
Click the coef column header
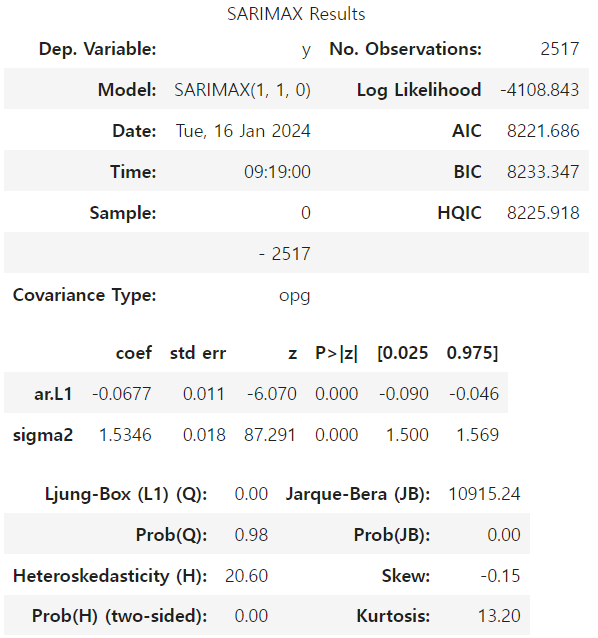click(x=134, y=353)
